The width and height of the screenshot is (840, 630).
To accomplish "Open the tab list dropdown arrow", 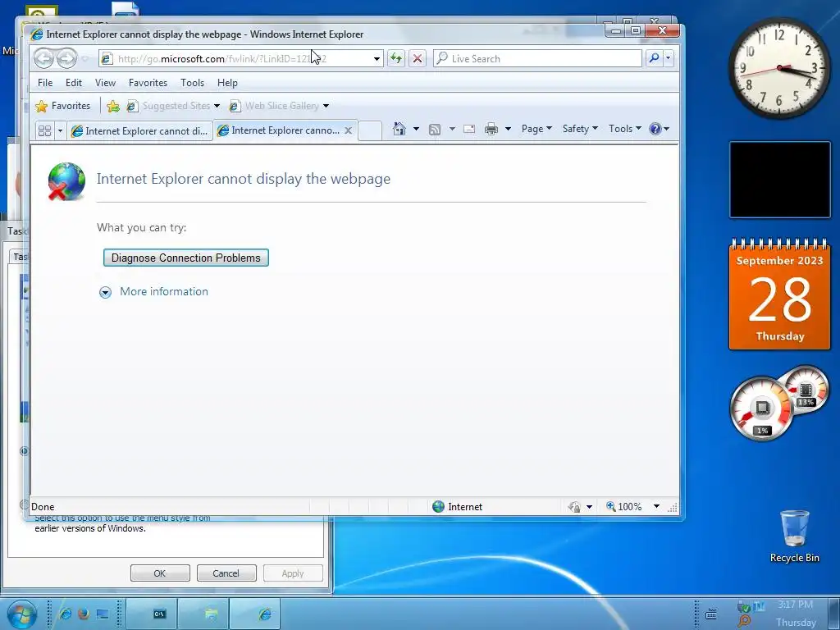I will tap(60, 130).
